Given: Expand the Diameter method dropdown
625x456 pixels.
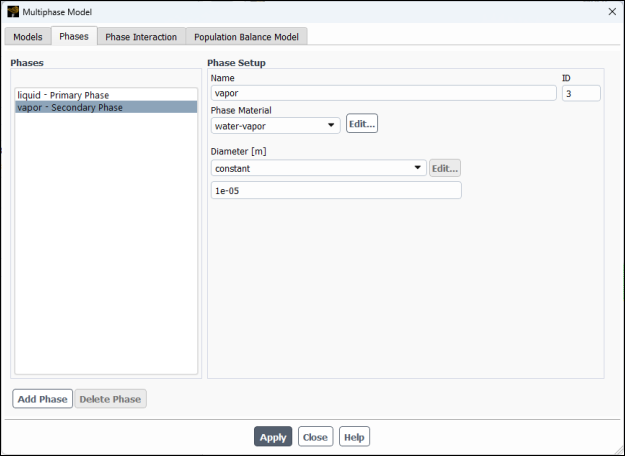Looking at the screenshot, I should (x=318, y=168).
